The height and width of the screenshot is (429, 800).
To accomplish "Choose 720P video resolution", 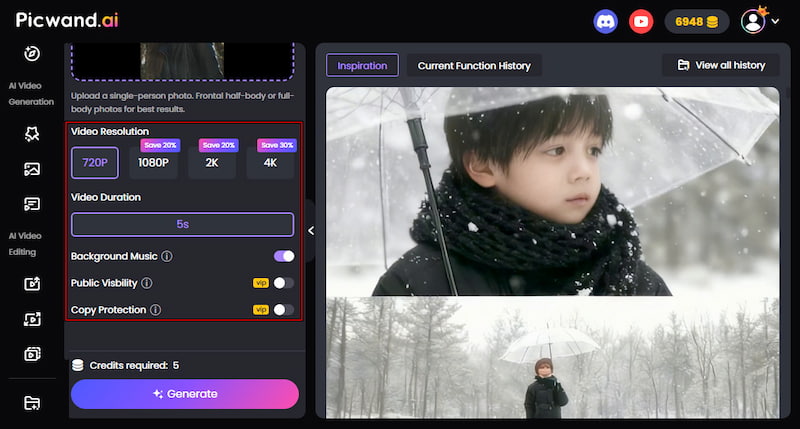I will (x=95, y=163).
